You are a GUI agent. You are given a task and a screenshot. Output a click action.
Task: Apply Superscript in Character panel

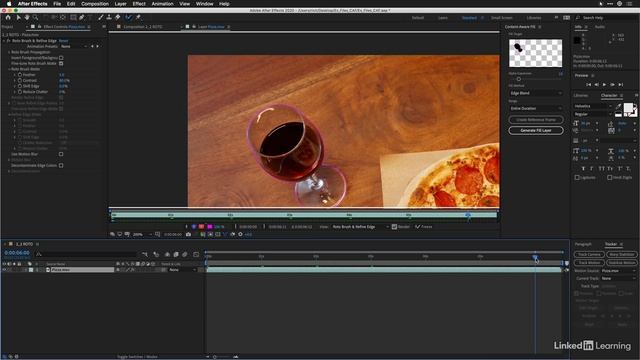click(620, 169)
